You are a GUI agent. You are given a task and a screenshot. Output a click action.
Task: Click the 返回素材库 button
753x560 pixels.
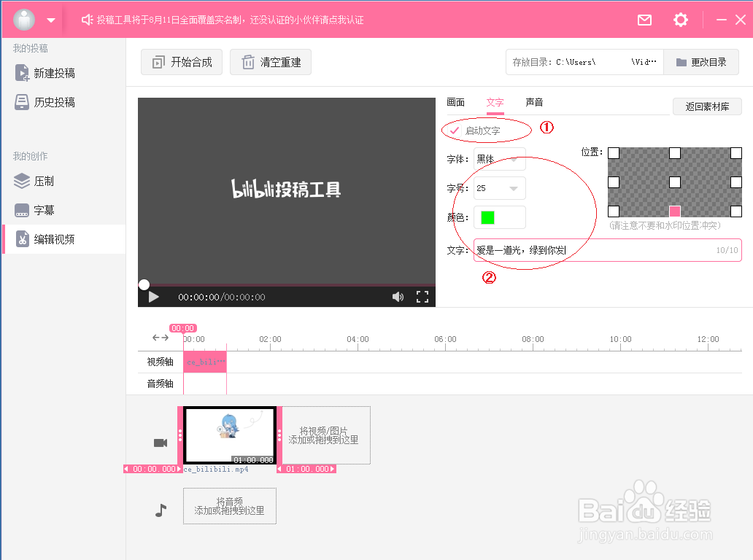tap(707, 106)
